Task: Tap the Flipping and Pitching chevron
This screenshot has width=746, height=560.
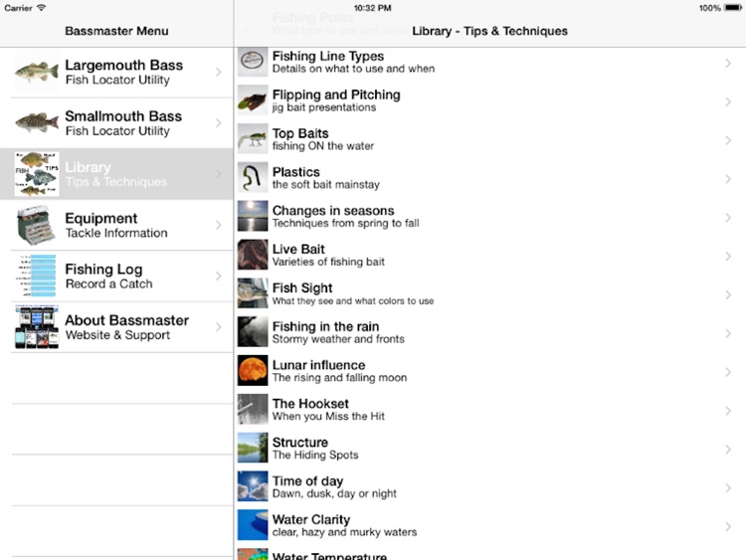Action: pyautogui.click(x=728, y=101)
